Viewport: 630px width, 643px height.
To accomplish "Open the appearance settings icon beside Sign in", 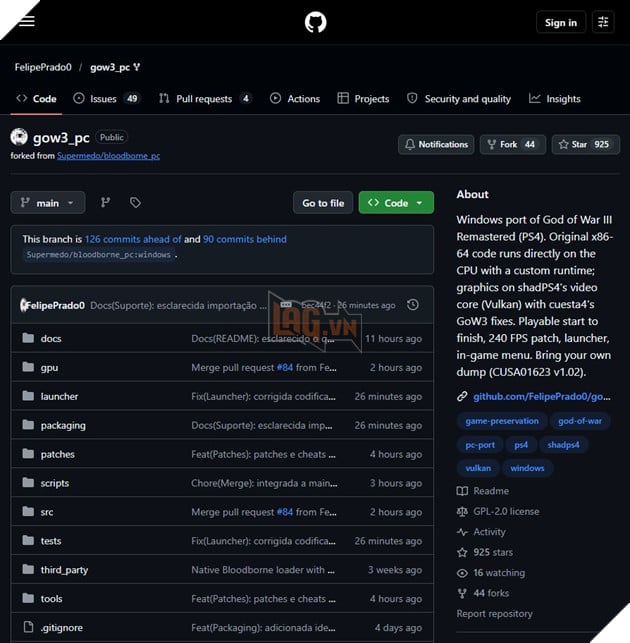I will tap(603, 22).
